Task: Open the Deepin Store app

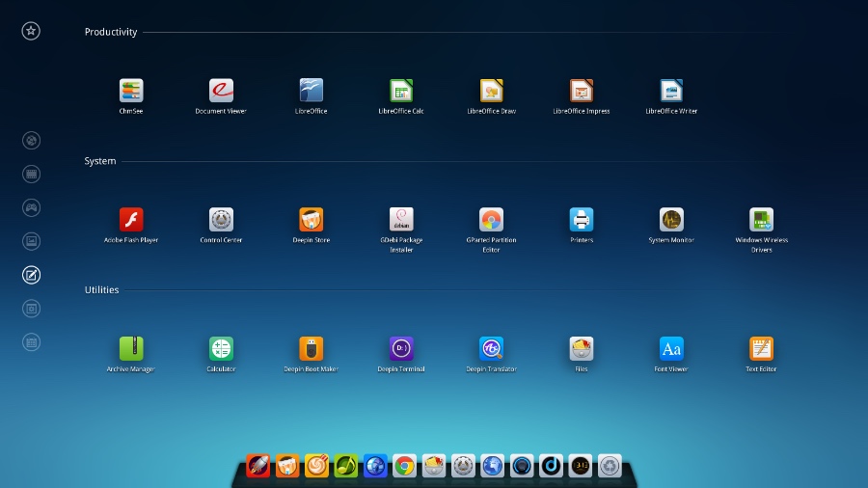Action: (x=311, y=220)
